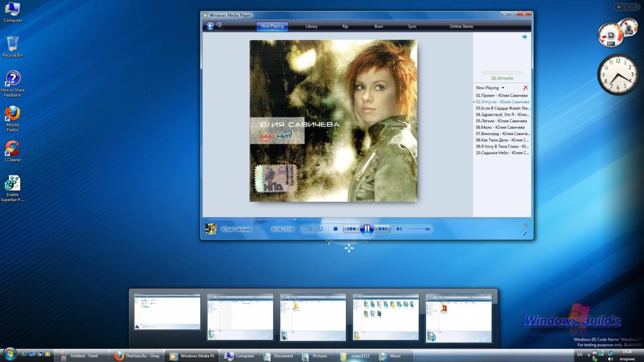Open the Burn tab

(x=379, y=27)
